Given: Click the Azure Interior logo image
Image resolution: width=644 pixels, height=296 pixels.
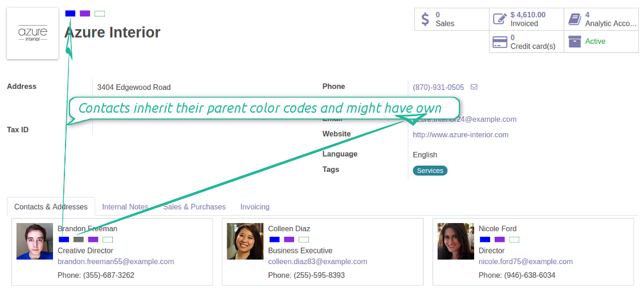Looking at the screenshot, I should [32, 33].
